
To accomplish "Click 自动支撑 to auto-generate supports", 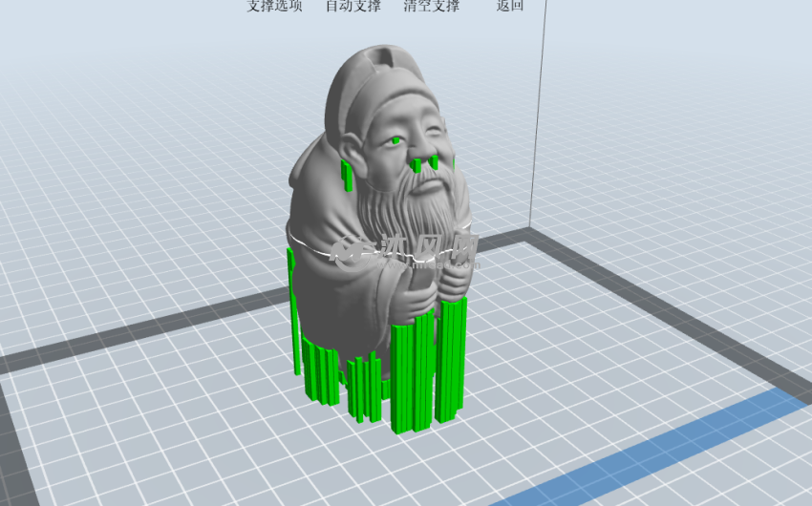I will (x=353, y=6).
